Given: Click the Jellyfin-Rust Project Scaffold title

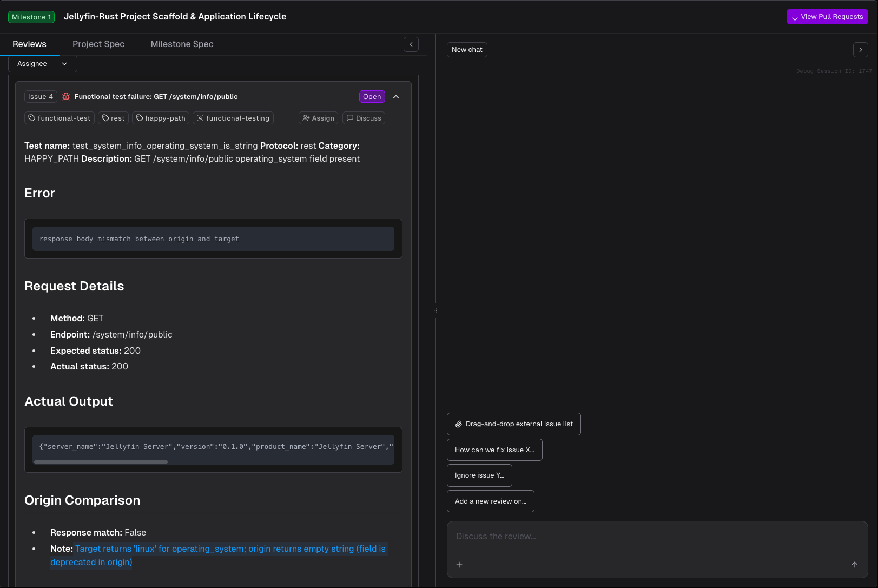Looking at the screenshot, I should 175,17.
